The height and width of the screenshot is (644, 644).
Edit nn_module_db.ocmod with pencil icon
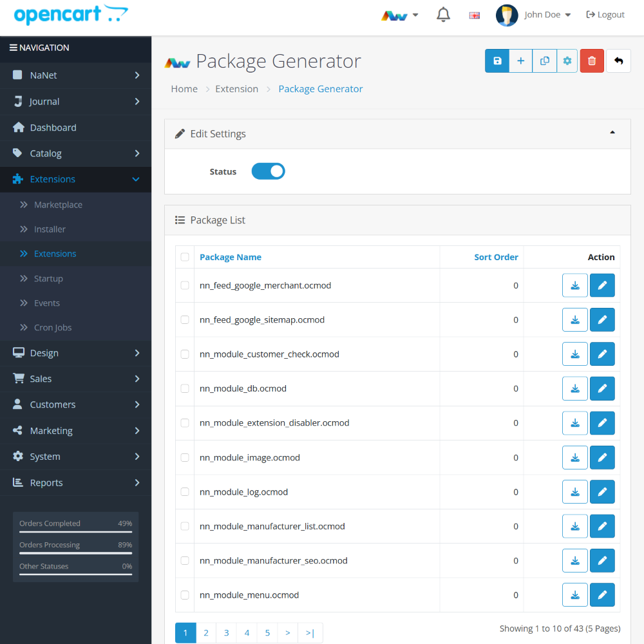(602, 388)
